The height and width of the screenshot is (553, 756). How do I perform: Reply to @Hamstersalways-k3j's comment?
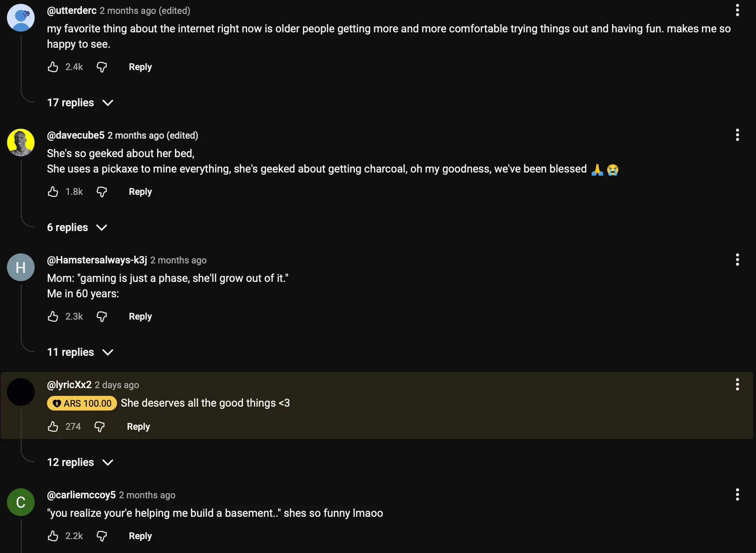click(x=140, y=316)
